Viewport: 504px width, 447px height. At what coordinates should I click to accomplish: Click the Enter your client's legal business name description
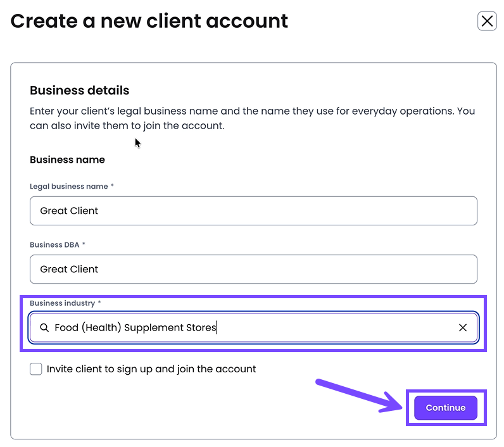coord(252,118)
